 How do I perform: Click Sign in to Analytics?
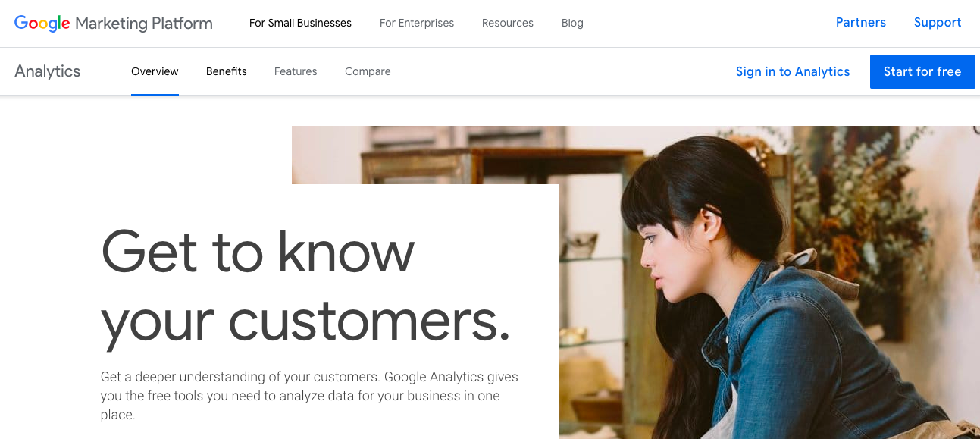tap(793, 71)
